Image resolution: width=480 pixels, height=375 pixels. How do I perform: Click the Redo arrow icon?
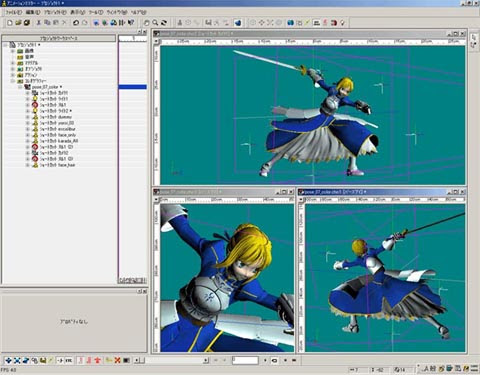coord(85,23)
